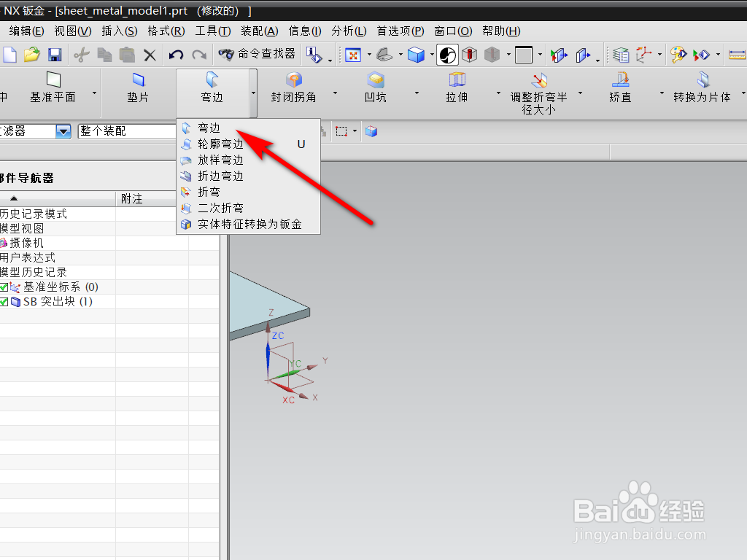Open the selection filter dropdown
Viewport: 747px width, 560px height.
point(63,131)
